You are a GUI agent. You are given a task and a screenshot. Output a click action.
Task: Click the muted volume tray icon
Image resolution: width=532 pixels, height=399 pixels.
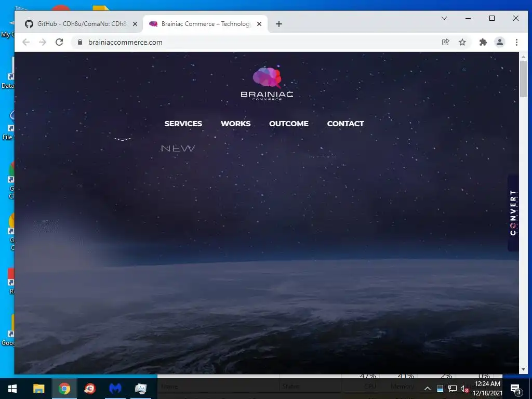464,389
